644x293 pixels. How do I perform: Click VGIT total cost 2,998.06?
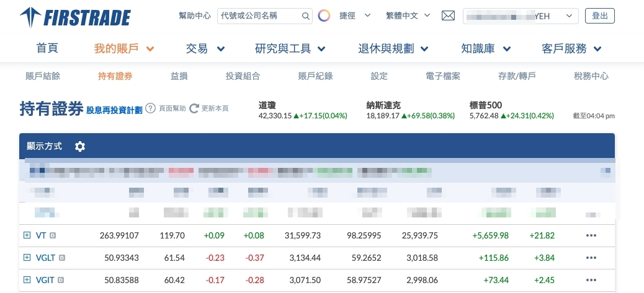pos(421,280)
